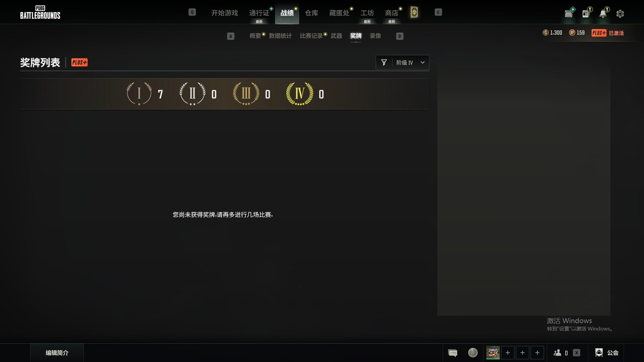This screenshot has height=362, width=644.
Task: Click the 编辑简介 button
Action: click(57, 353)
